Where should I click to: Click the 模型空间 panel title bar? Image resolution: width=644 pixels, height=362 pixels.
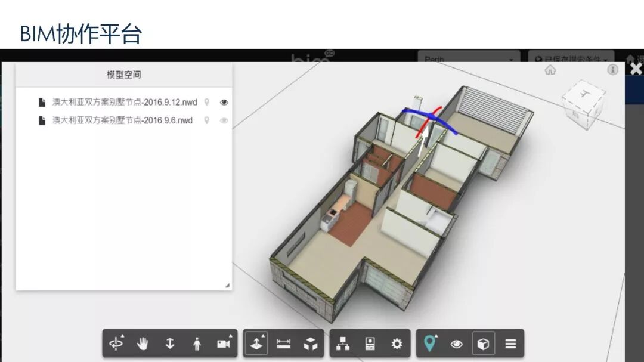coord(123,75)
